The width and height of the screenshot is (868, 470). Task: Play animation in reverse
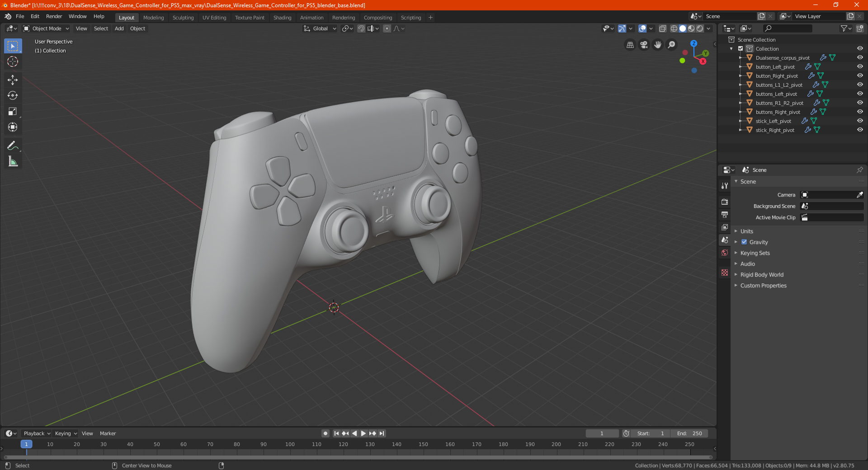point(354,433)
